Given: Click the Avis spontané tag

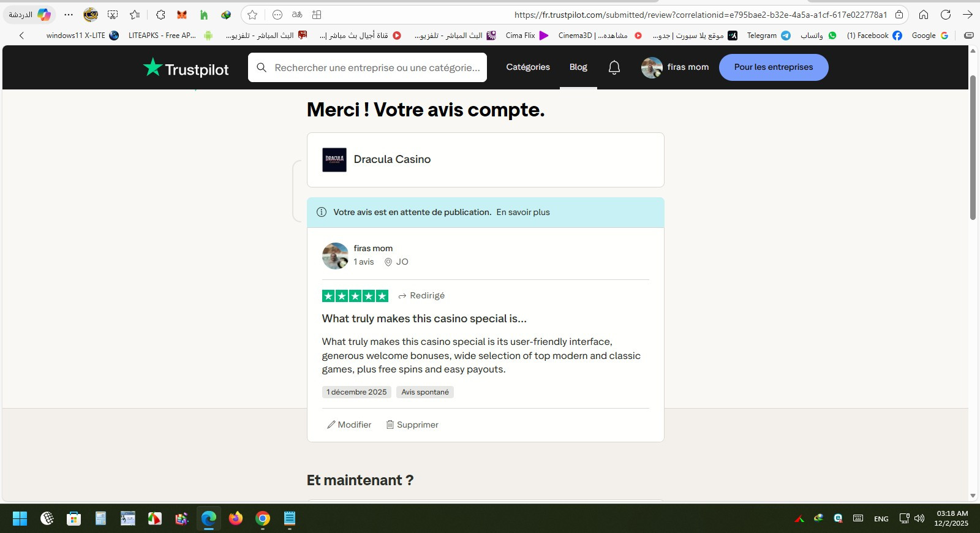Looking at the screenshot, I should click(x=425, y=392).
